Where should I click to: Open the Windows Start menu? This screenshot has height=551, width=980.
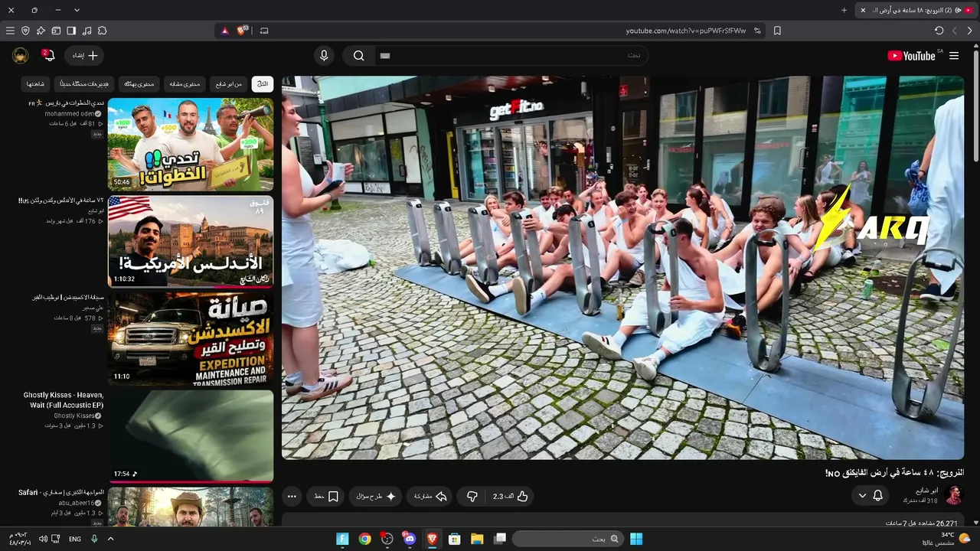pyautogui.click(x=636, y=539)
